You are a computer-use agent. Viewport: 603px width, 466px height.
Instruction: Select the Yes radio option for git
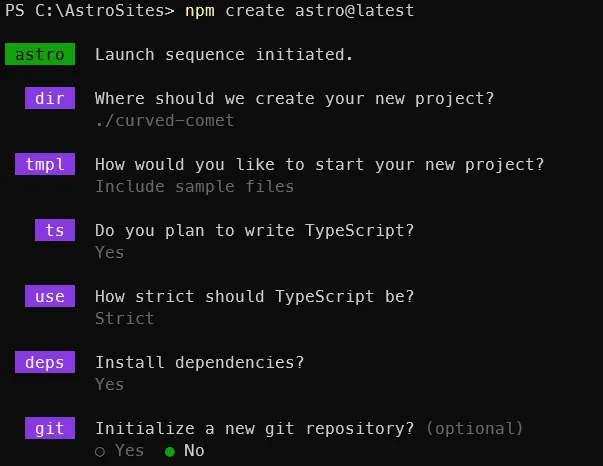pyautogui.click(x=120, y=451)
